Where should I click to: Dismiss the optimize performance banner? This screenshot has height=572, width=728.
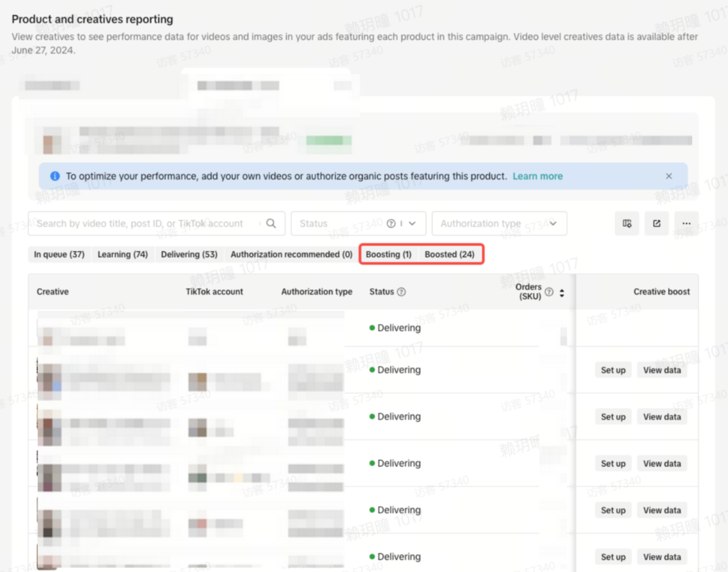669,176
